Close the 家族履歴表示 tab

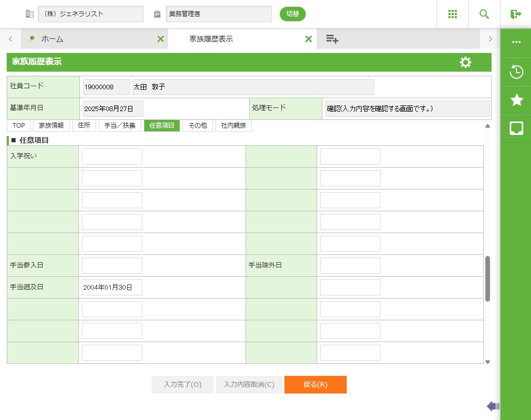coord(308,39)
